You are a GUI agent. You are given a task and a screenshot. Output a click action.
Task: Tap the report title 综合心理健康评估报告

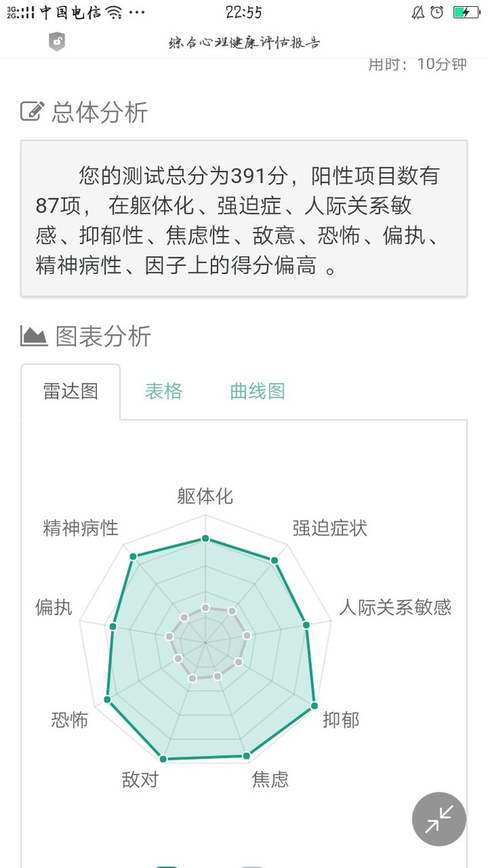(244, 43)
